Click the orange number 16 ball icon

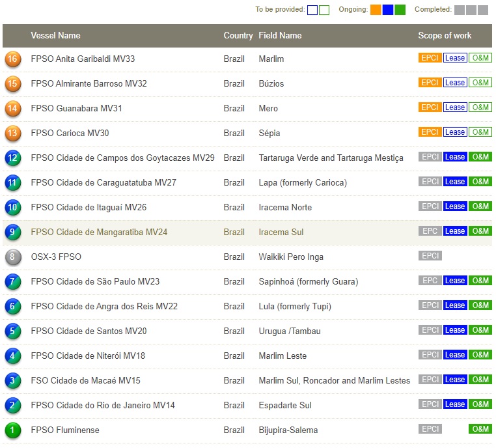tap(12, 59)
